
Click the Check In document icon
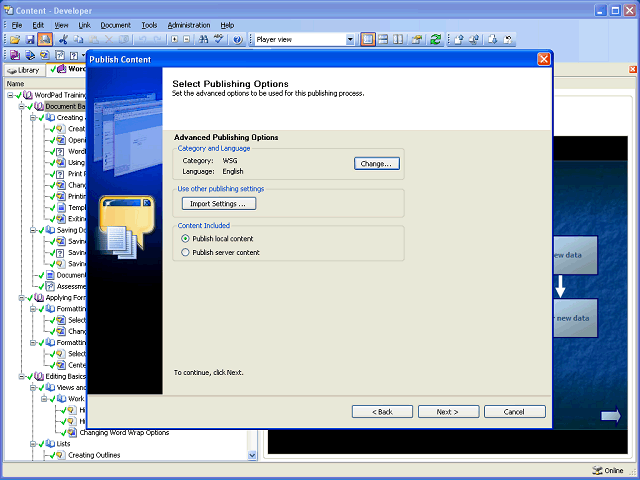click(x=458, y=40)
